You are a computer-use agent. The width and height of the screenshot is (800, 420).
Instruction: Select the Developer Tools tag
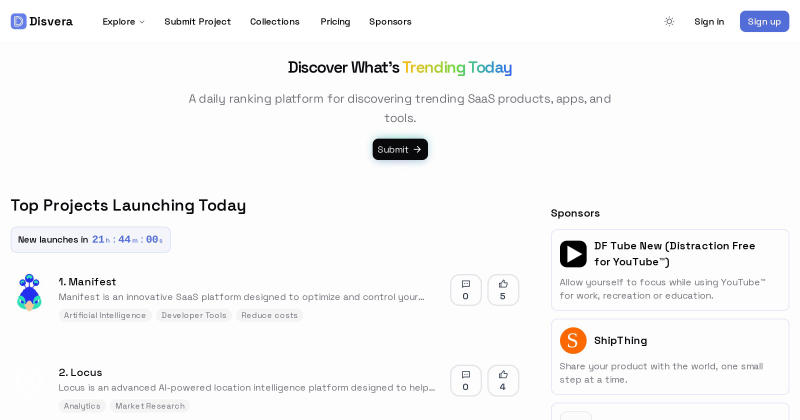click(194, 315)
